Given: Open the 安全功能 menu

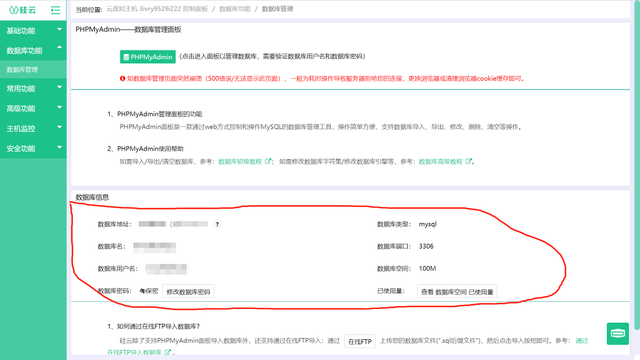Looking at the screenshot, I should point(33,149).
